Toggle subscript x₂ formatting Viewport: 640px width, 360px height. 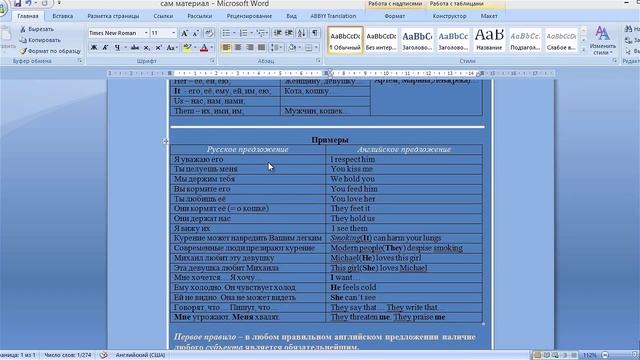click(x=147, y=48)
